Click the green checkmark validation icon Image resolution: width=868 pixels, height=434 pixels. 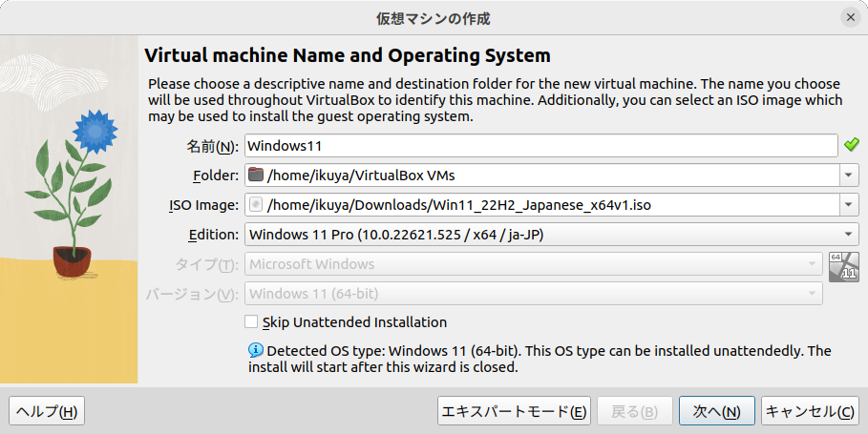coord(852,145)
